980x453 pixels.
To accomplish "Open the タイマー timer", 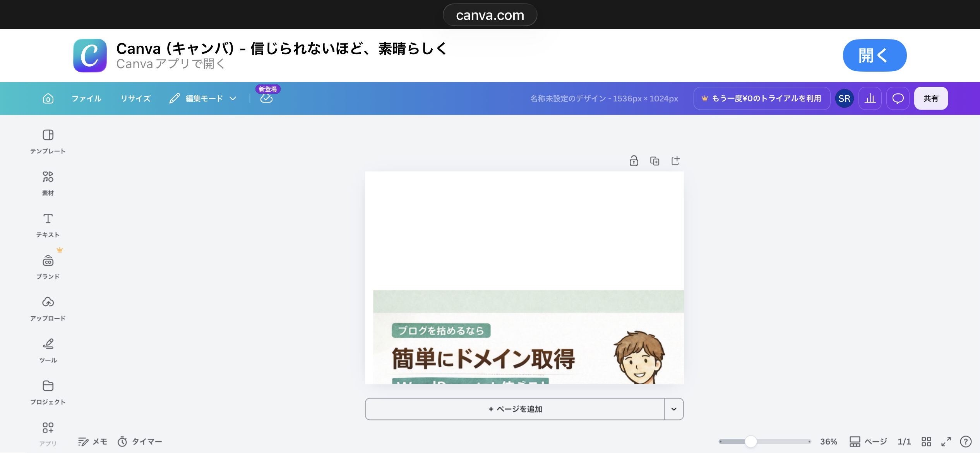I will pyautogui.click(x=140, y=441).
